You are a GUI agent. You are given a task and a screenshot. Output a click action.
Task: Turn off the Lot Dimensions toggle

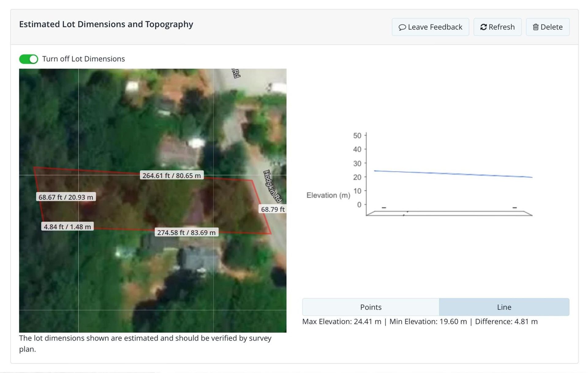click(28, 59)
